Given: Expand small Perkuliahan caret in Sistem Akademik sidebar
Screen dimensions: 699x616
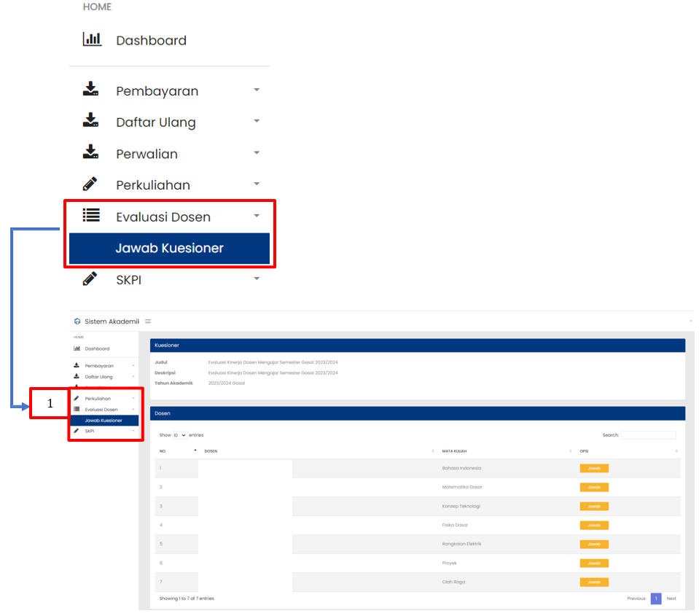Looking at the screenshot, I should [x=133, y=399].
